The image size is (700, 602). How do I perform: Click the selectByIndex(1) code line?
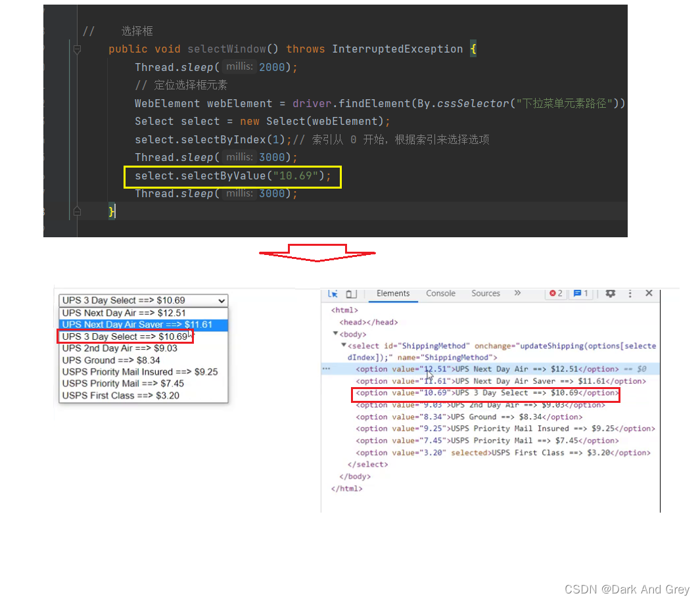312,140
